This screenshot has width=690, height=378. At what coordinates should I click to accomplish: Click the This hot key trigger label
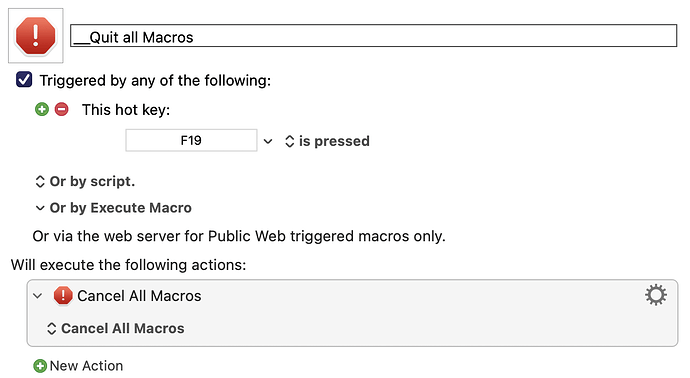coord(126,110)
